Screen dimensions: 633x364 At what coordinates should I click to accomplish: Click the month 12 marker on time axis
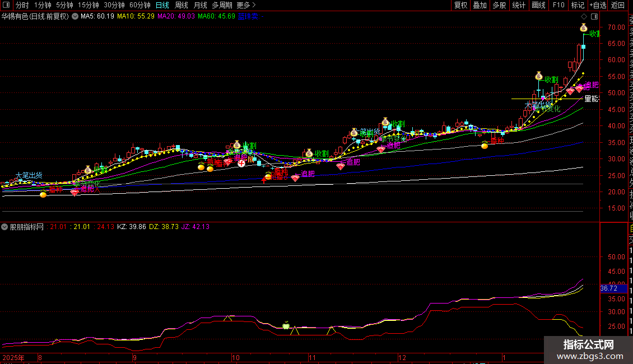[402, 358]
